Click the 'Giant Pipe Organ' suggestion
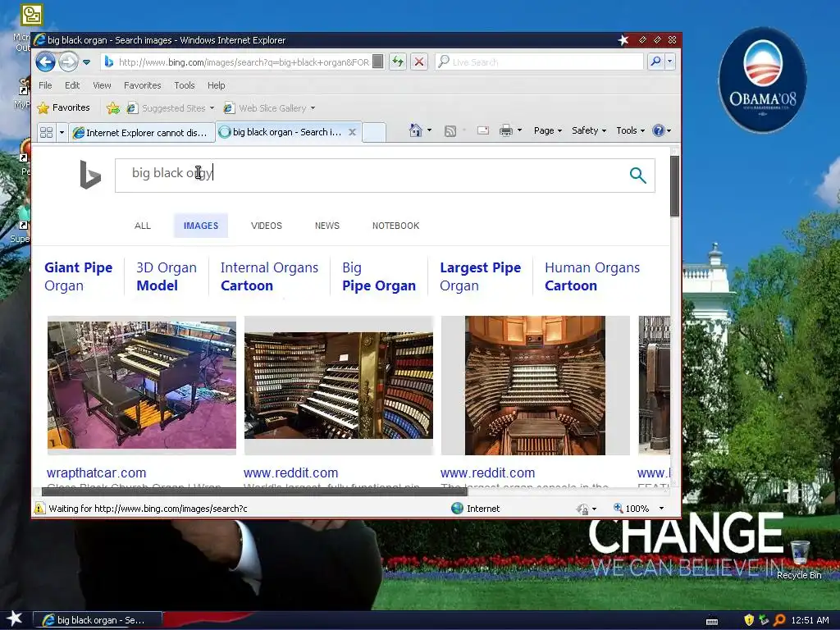Screen dimensions: 840x630 (78, 276)
